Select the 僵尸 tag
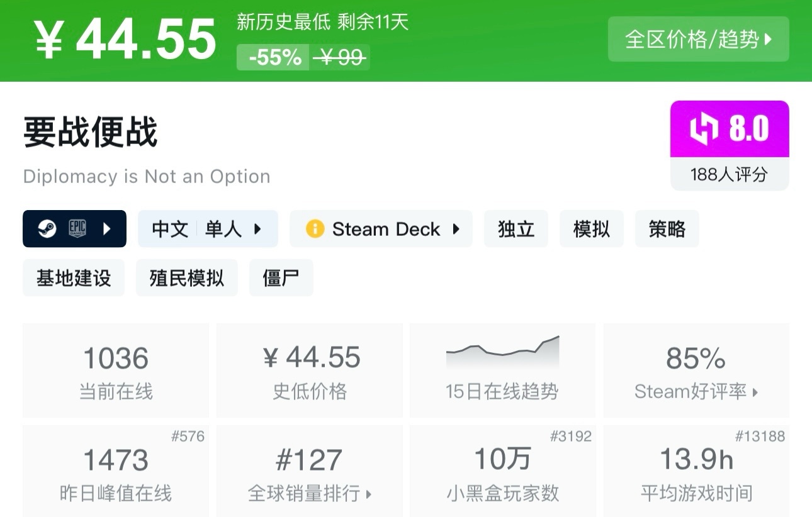 281,277
